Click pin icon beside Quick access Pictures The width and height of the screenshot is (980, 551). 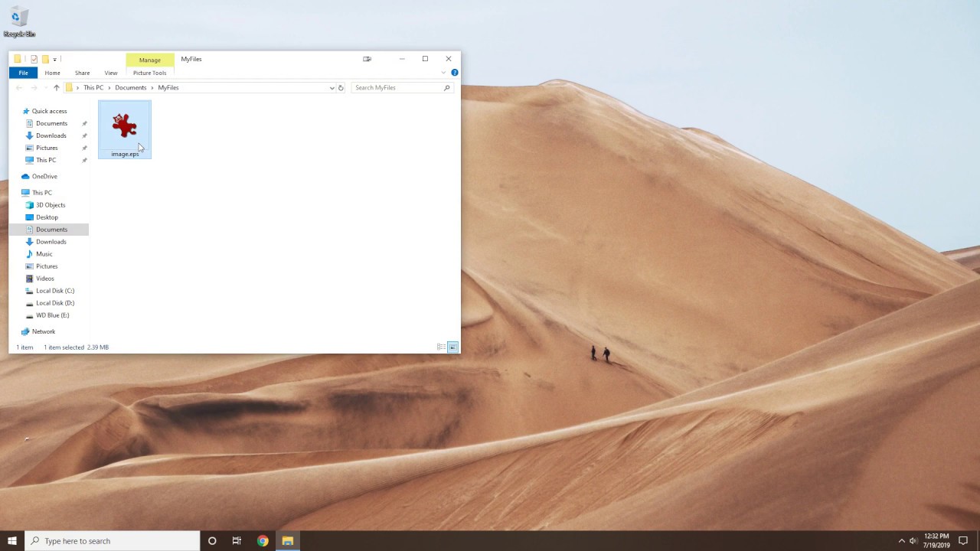84,148
